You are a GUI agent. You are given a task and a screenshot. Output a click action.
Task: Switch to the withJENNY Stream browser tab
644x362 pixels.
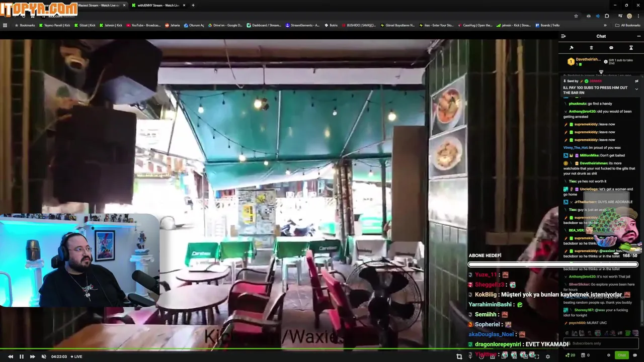[x=158, y=5]
